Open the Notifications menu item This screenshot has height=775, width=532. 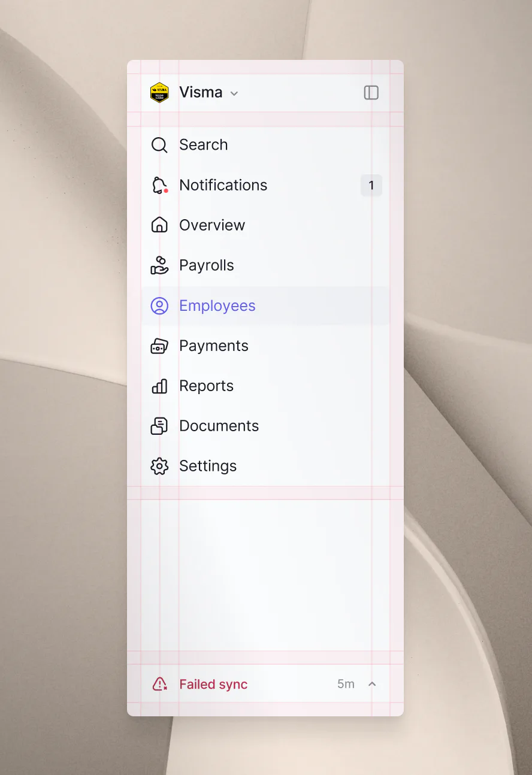coord(265,185)
